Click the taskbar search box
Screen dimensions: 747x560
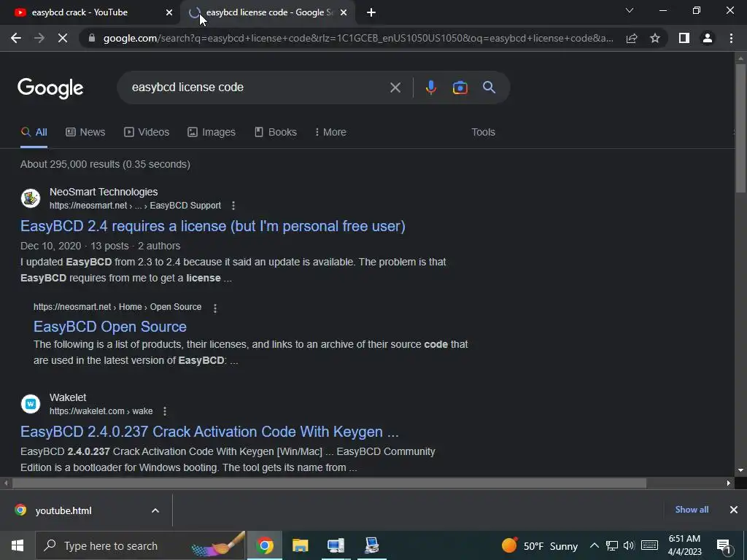[140, 545]
